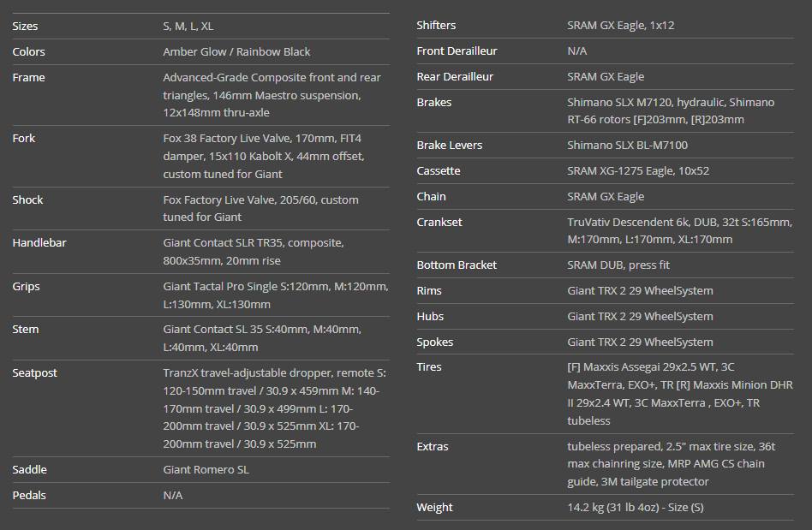Click the Pedals row label

[29, 496]
